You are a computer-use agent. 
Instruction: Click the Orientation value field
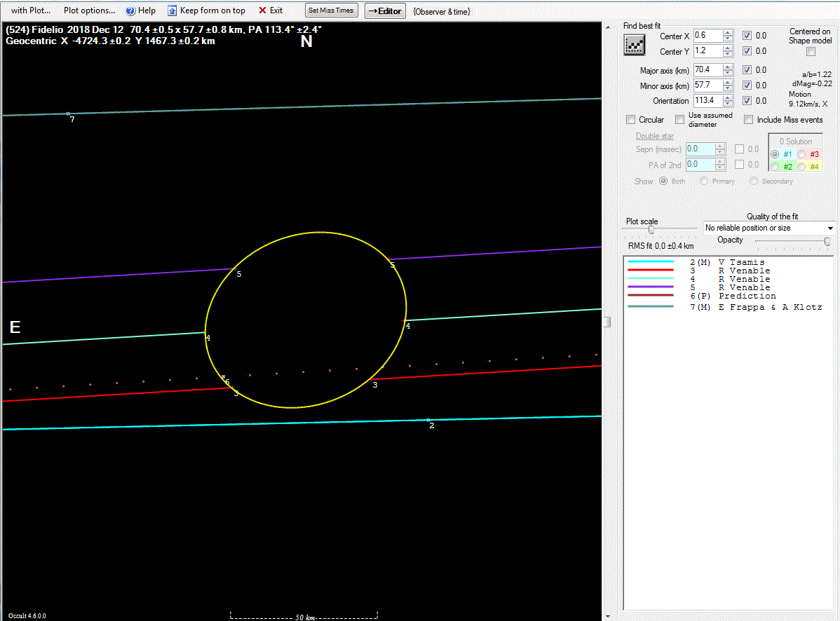click(707, 100)
